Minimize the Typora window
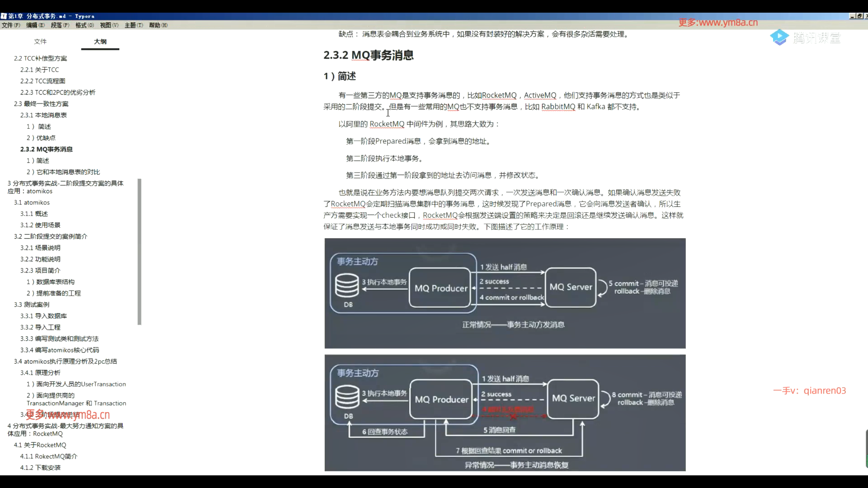The width and height of the screenshot is (868, 488). click(852, 16)
